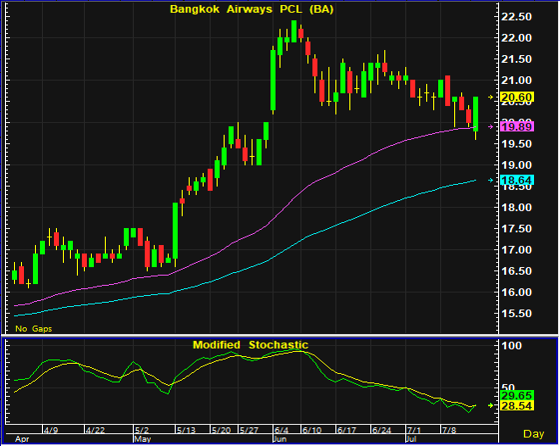The height and width of the screenshot is (446, 560).
Task: Click the green 29.65 stochastic value label
Action: (x=517, y=395)
